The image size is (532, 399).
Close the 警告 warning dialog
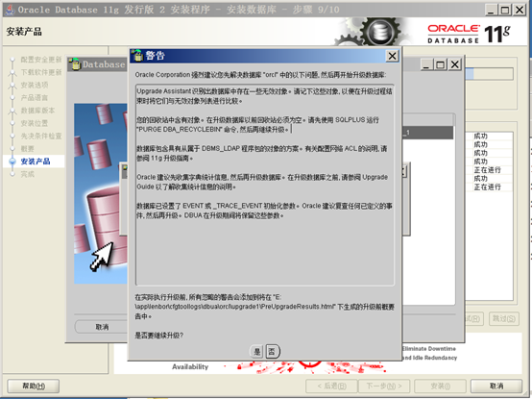point(392,56)
